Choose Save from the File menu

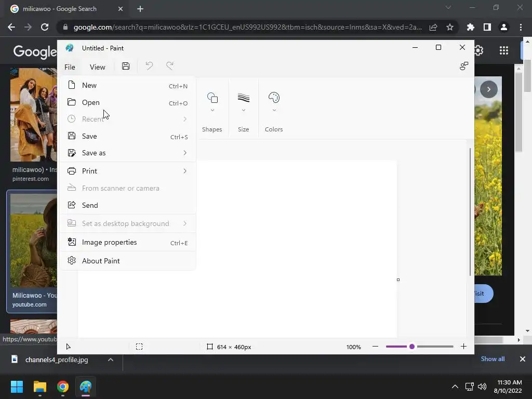[x=128, y=136]
